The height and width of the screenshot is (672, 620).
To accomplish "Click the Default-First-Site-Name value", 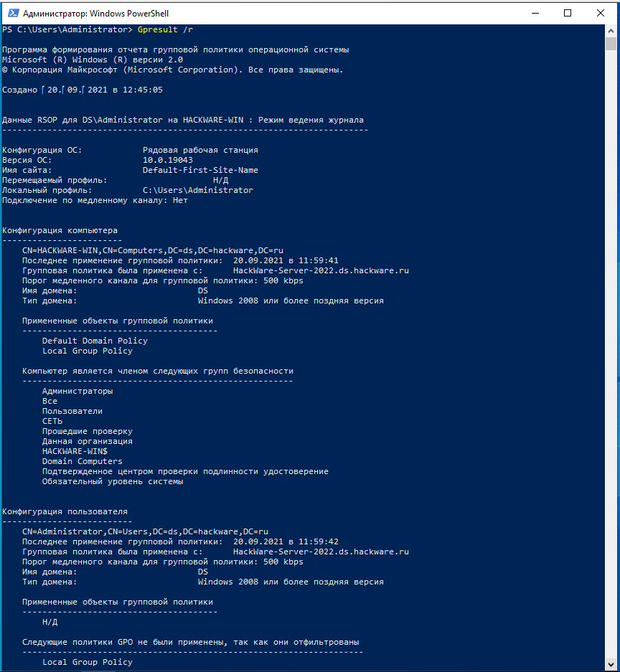I will pyautogui.click(x=200, y=170).
